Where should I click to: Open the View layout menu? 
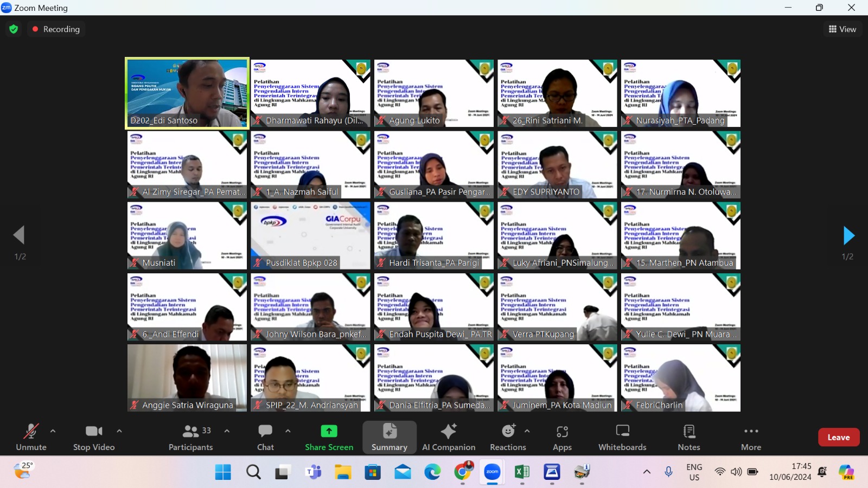[843, 29]
